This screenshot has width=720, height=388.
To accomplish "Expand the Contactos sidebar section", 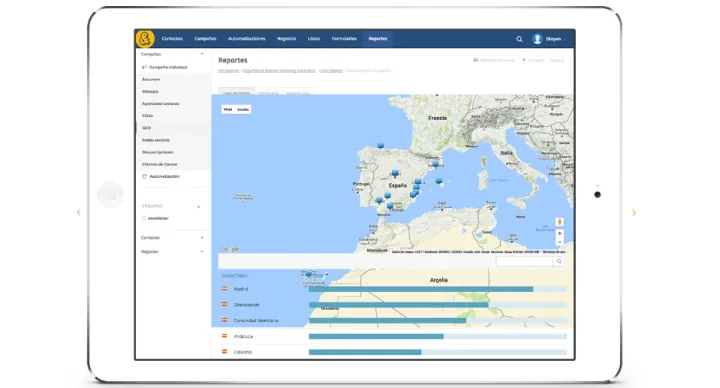I will (x=202, y=238).
